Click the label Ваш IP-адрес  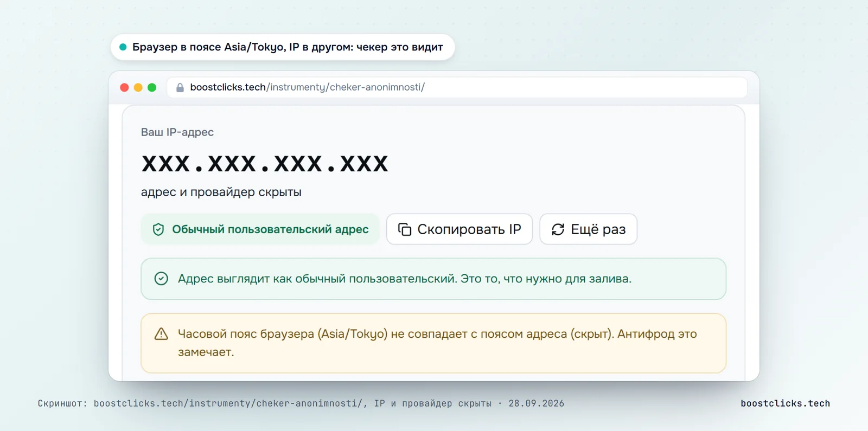click(177, 132)
